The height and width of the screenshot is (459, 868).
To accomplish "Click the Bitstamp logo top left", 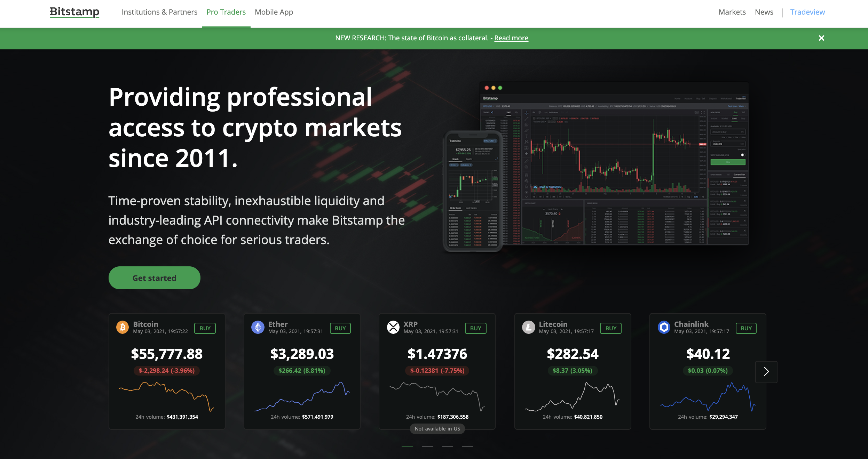I will [x=74, y=11].
